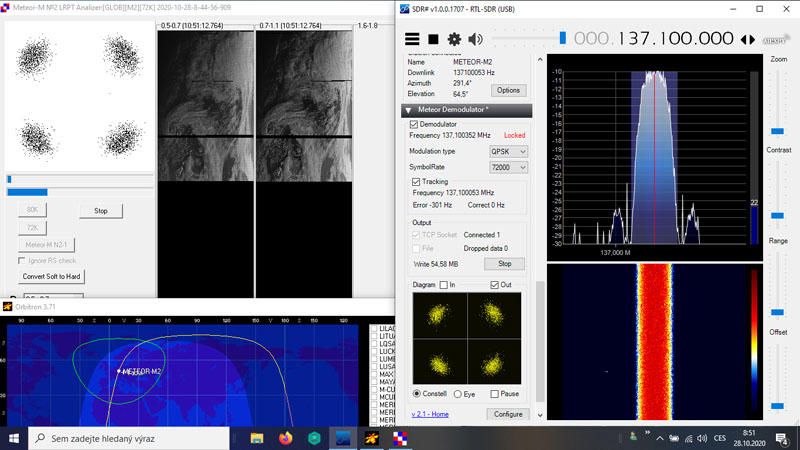Adjust the Range slider in SDR#
This screenshot has height=450, width=800.
(x=777, y=312)
